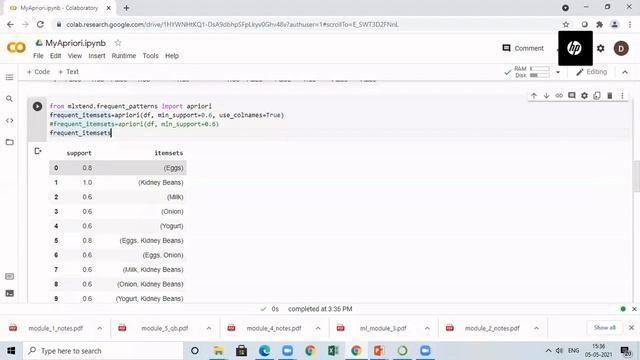
Task: Open Microsoft Edge in taskbar
Action: [x=264, y=351]
